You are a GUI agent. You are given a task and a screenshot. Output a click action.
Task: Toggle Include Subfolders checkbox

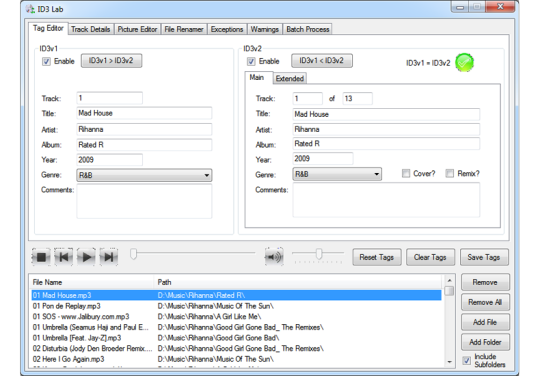point(466,361)
